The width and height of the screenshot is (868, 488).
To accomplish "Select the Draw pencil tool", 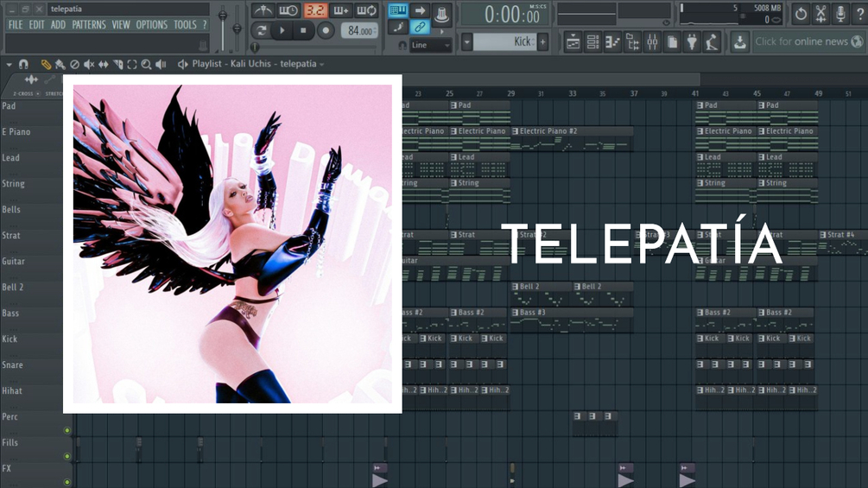I will click(x=46, y=64).
